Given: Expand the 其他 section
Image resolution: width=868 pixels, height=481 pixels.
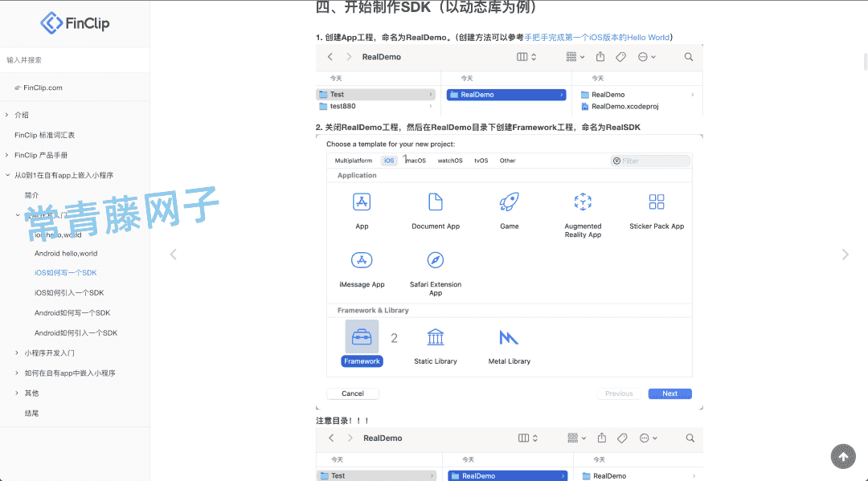Looking at the screenshot, I should coord(17,393).
